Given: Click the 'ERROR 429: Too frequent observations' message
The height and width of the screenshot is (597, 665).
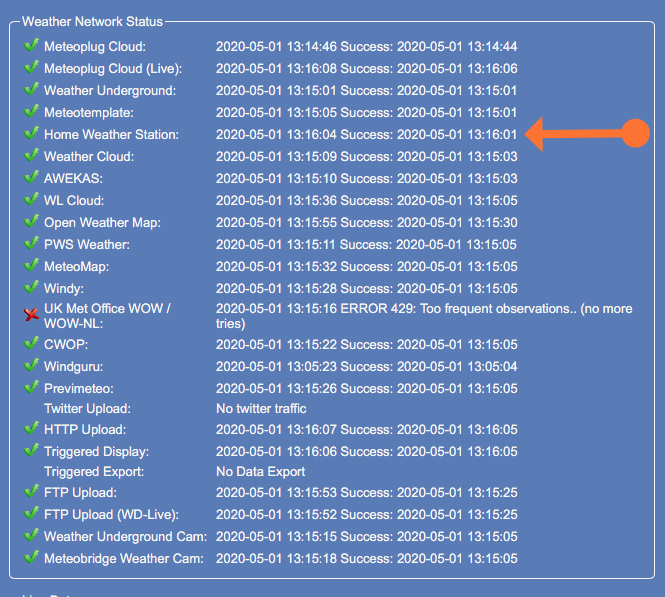Looking at the screenshot, I should (x=458, y=309).
